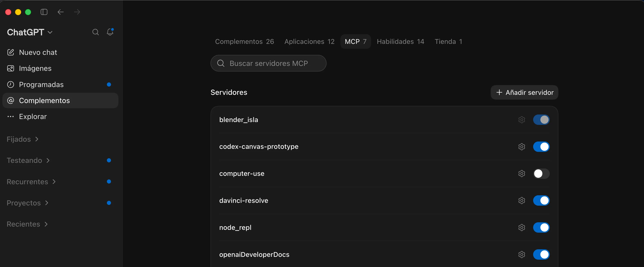
Task: Click the blue dot beside Proyectos
Action: [x=109, y=203]
